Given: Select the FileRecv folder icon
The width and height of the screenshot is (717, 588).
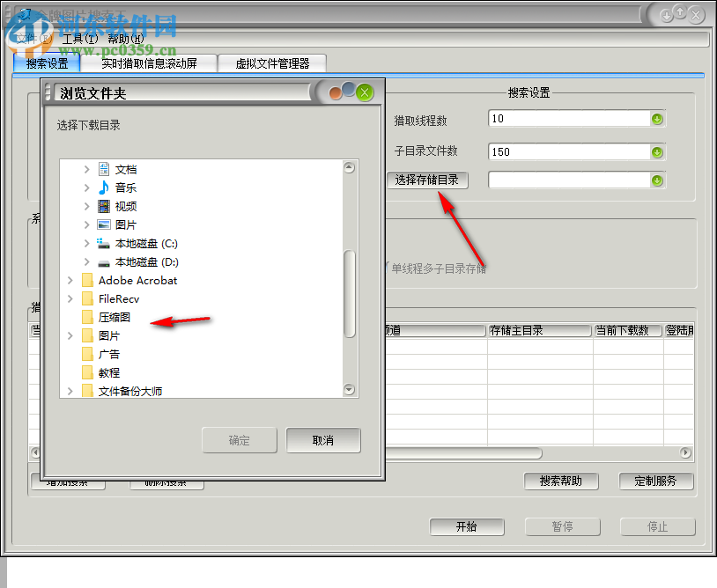Looking at the screenshot, I should 87,298.
